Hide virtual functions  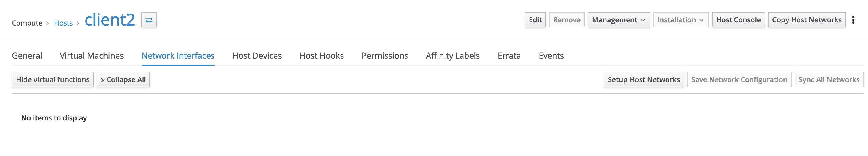[x=52, y=80]
